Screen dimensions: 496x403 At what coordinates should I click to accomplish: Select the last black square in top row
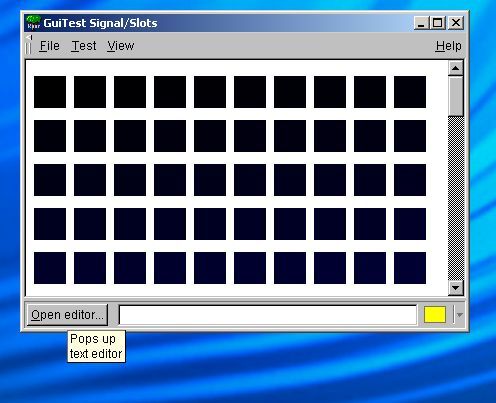pyautogui.click(x=410, y=92)
